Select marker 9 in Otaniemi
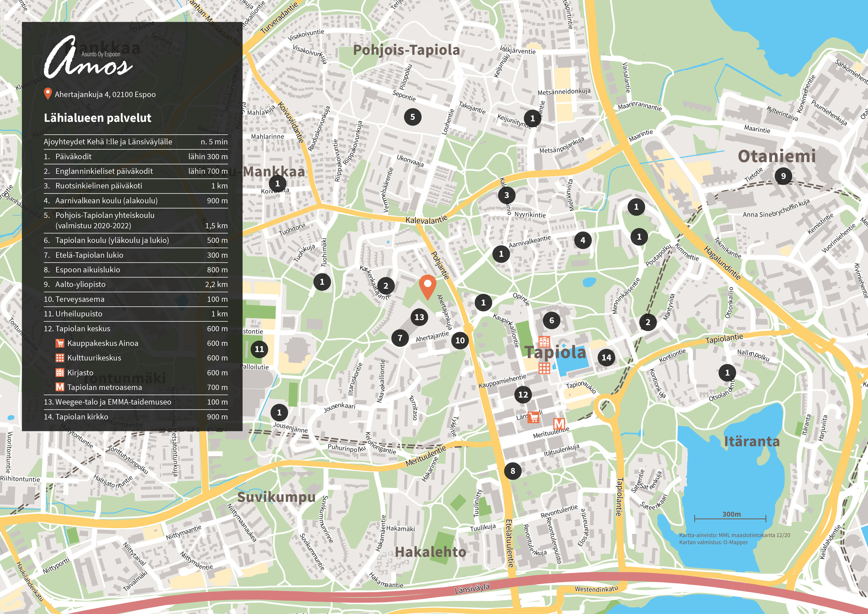The image size is (868, 614). (783, 176)
